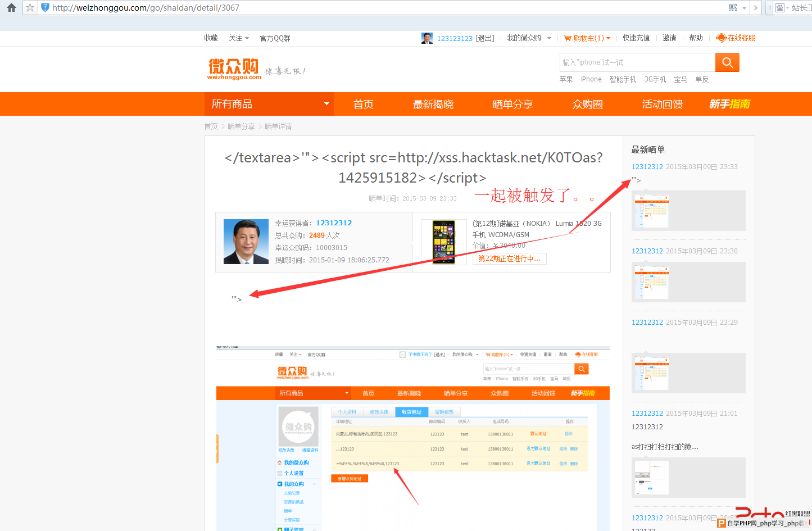Open 收藏 in top bar
This screenshot has width=812, height=531.
tap(211, 38)
